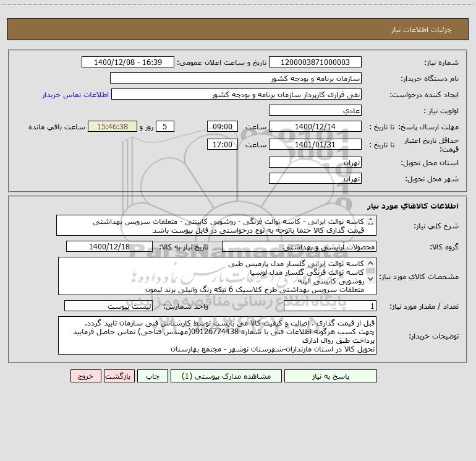Open اطلاعات تماس خریدار link

point(75,95)
